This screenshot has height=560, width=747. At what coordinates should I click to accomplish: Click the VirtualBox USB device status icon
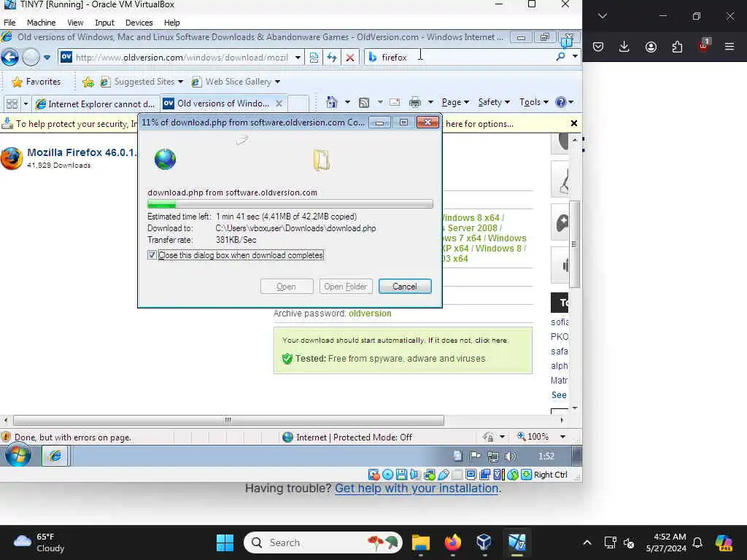444,474
